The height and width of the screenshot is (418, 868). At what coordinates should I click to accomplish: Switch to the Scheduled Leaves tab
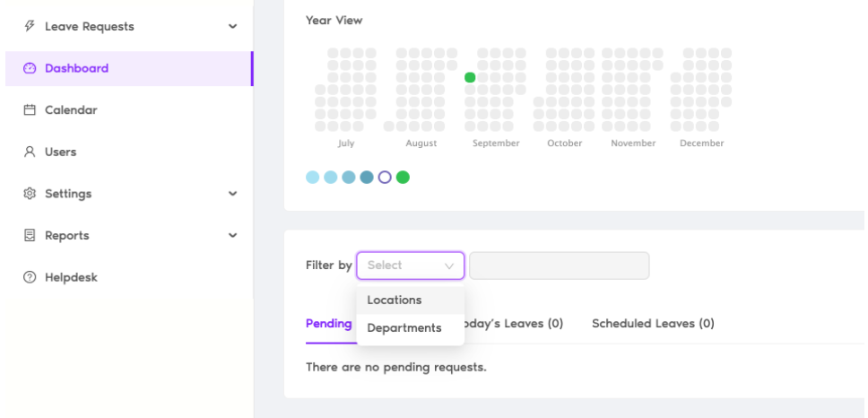[x=653, y=323]
